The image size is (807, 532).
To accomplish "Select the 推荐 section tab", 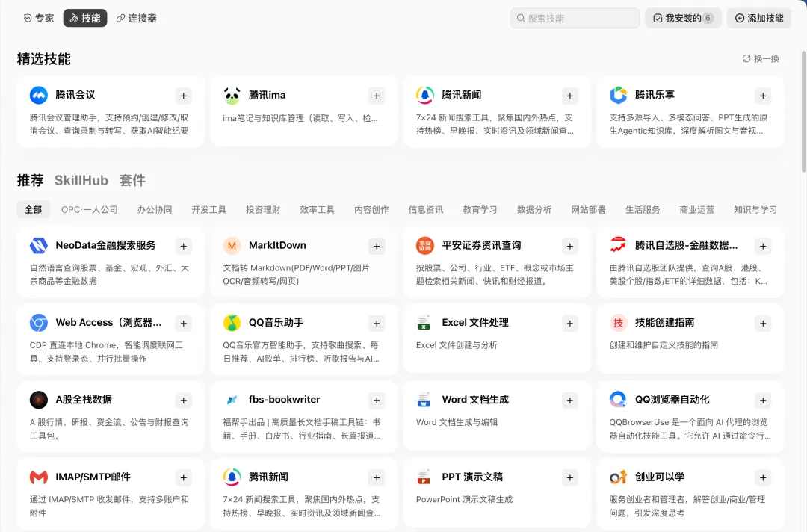I will [31, 180].
